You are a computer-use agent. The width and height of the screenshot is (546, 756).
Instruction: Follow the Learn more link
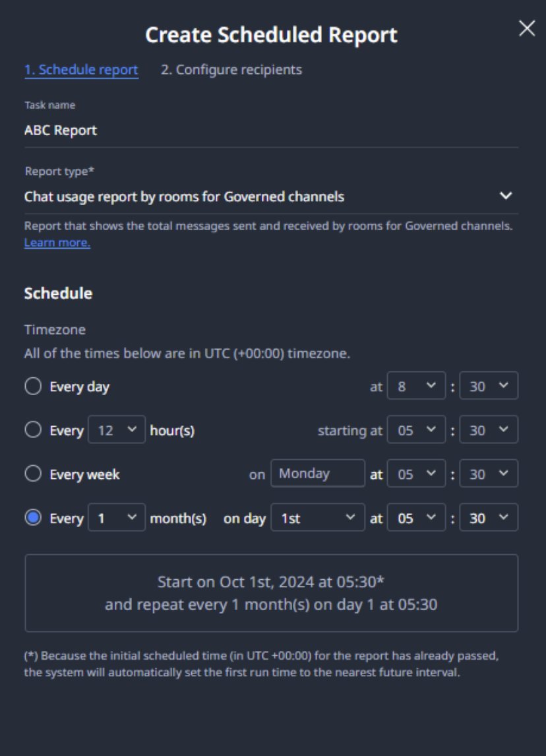point(57,243)
